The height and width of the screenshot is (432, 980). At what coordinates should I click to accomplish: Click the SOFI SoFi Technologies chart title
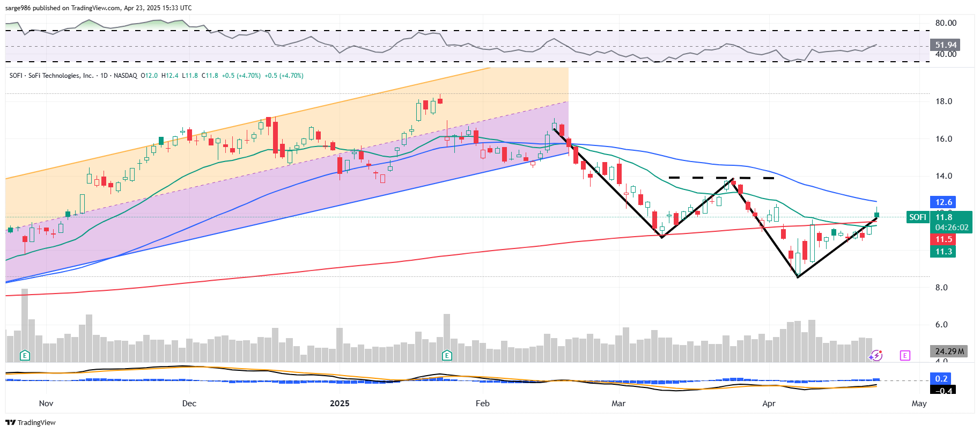(51, 76)
